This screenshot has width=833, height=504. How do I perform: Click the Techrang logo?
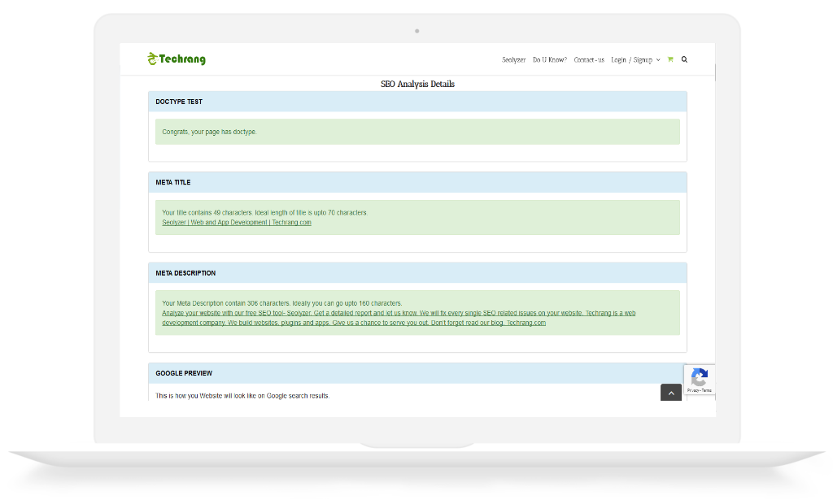(x=177, y=59)
